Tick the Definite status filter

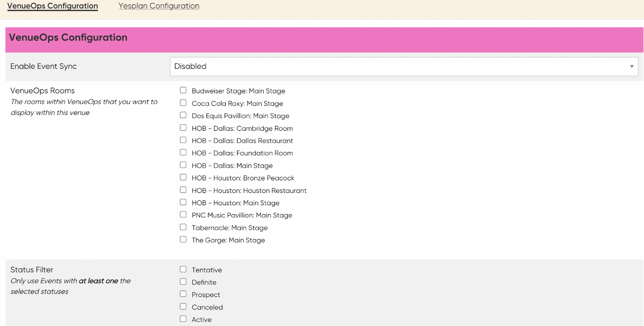(x=183, y=282)
